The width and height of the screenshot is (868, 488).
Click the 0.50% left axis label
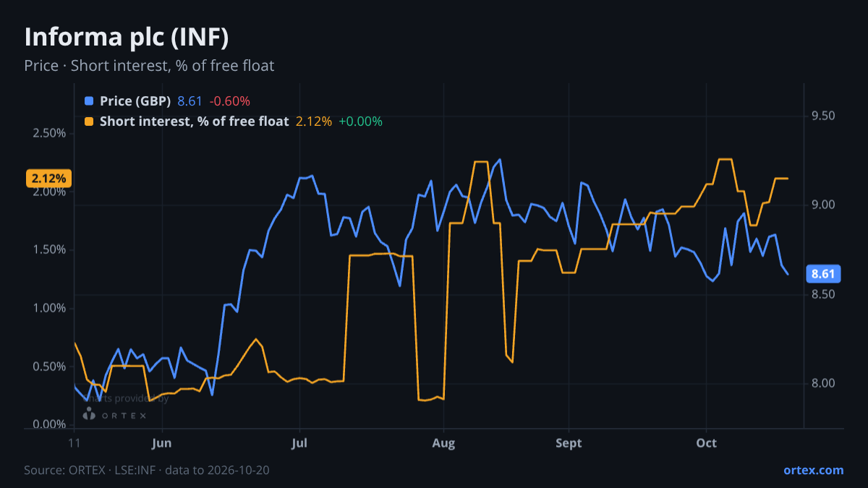49,367
